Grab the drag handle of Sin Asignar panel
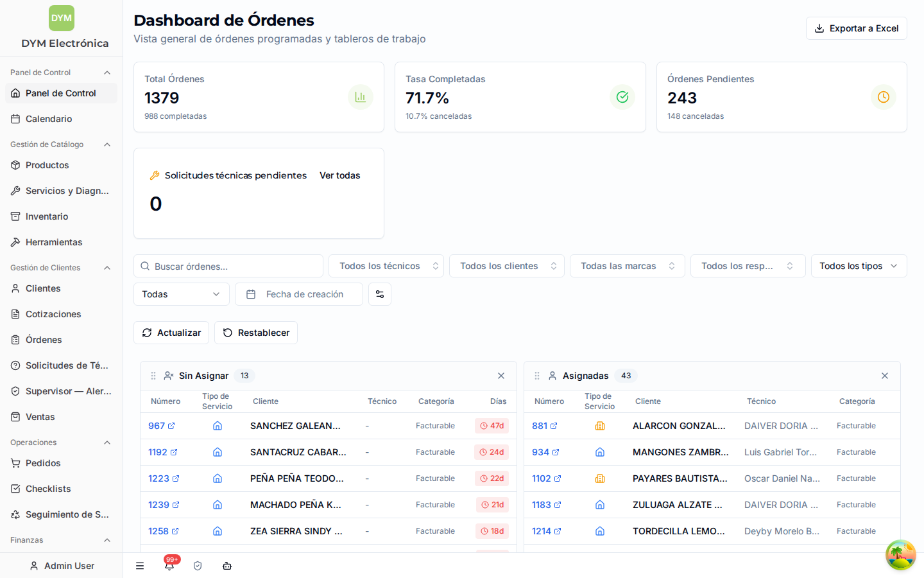 (153, 376)
